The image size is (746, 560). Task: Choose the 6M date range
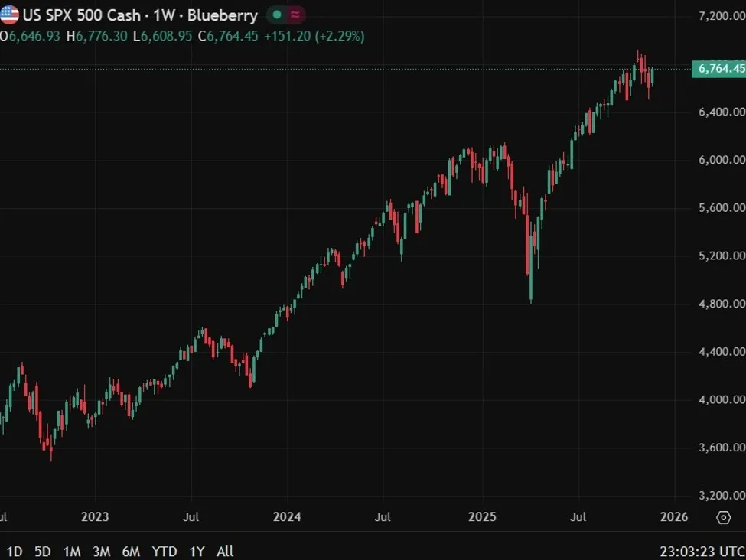pos(131,551)
